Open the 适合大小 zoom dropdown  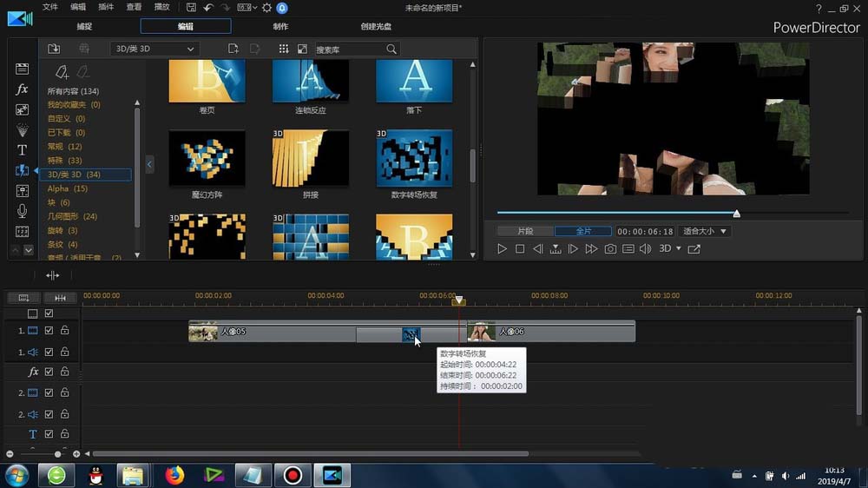[704, 232]
